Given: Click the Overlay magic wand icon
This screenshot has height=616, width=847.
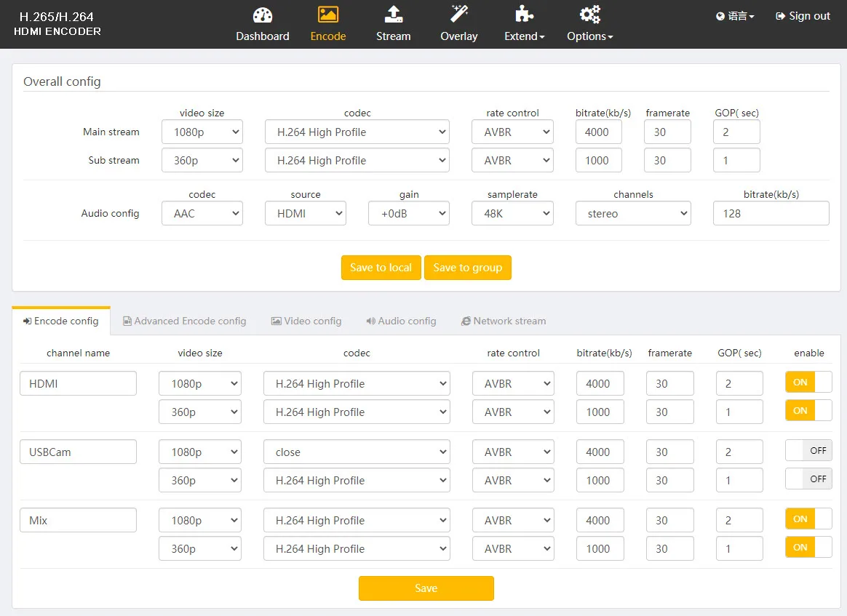Looking at the screenshot, I should pyautogui.click(x=458, y=15).
